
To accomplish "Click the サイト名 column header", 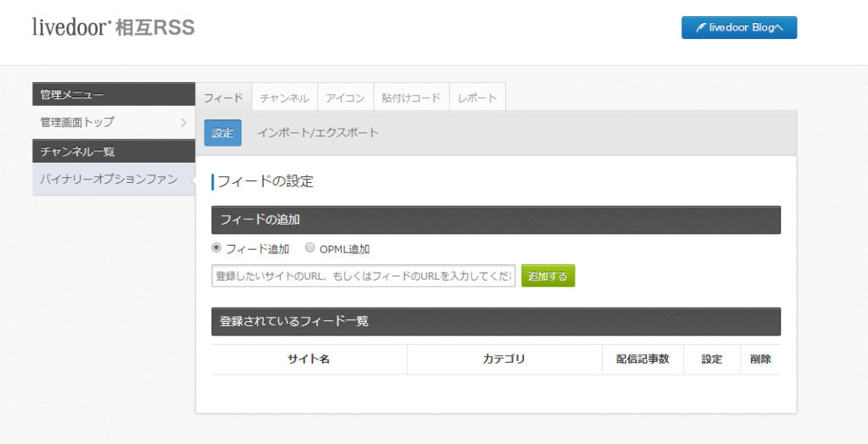I will [309, 359].
